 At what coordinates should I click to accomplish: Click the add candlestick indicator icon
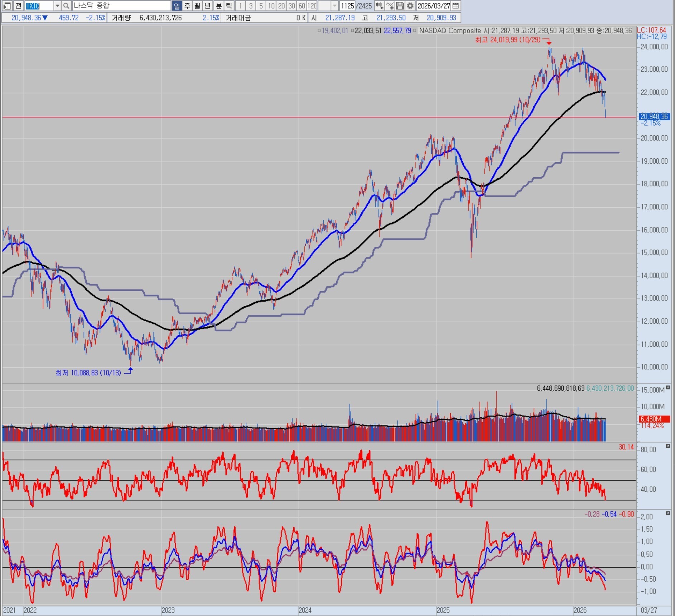[379, 6]
